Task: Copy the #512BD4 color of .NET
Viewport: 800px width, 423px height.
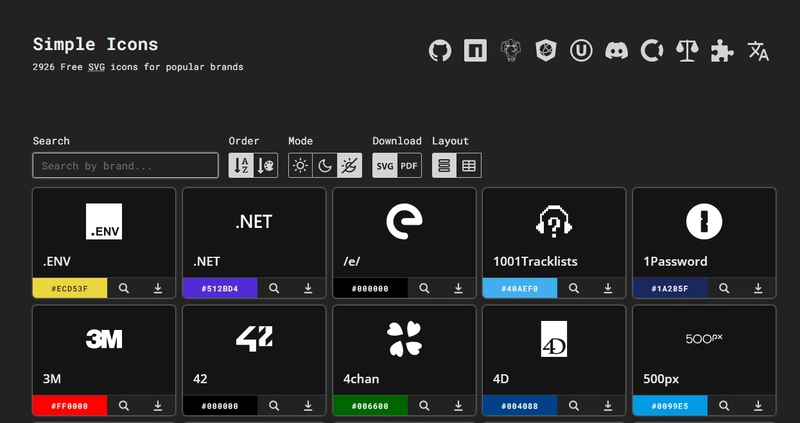Action: [x=220, y=288]
